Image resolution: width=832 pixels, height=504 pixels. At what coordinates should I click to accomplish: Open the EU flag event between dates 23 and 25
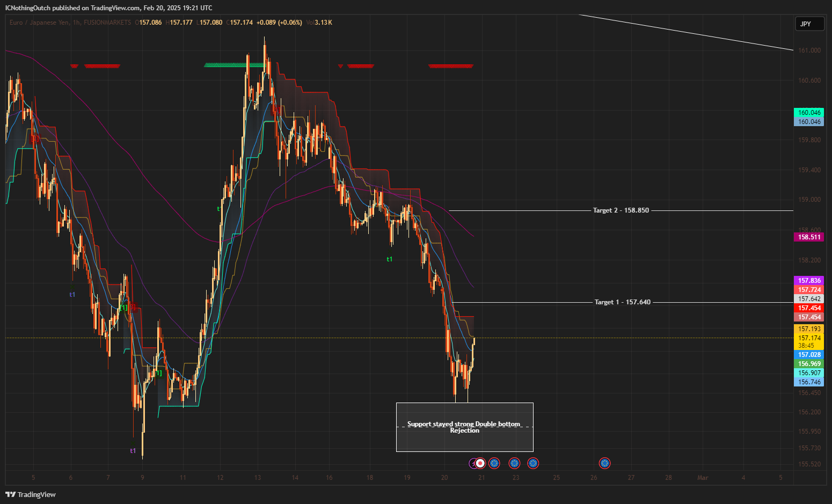[533, 463]
